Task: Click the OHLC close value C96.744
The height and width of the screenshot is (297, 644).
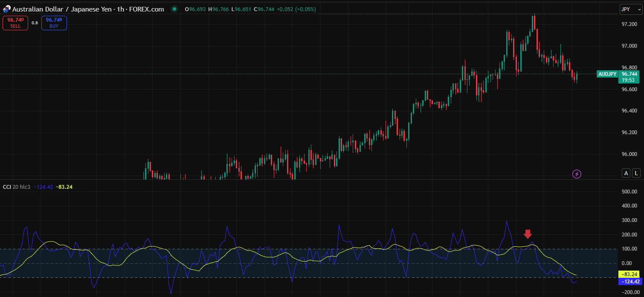Action: [x=264, y=9]
